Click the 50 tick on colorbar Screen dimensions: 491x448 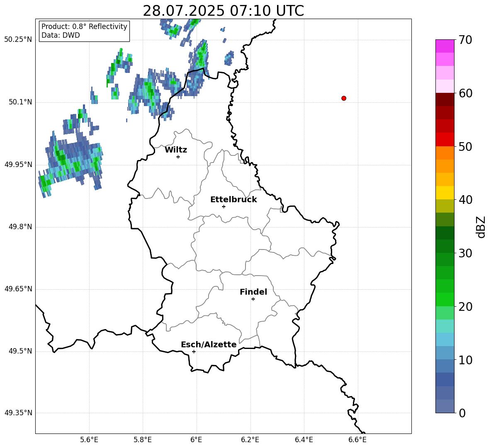tap(465, 146)
